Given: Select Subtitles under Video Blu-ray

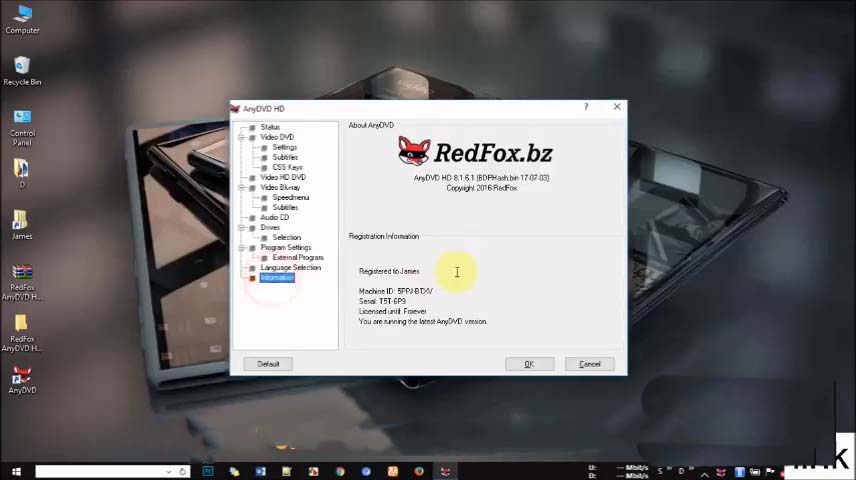Looking at the screenshot, I should (285, 208).
